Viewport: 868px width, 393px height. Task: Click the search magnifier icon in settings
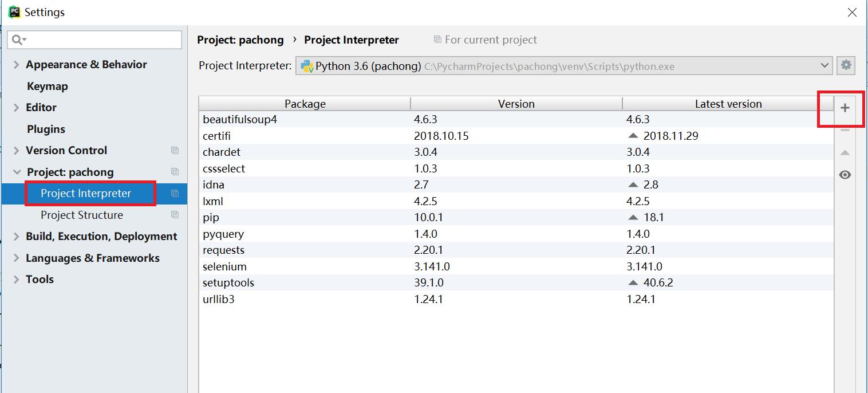coord(17,40)
